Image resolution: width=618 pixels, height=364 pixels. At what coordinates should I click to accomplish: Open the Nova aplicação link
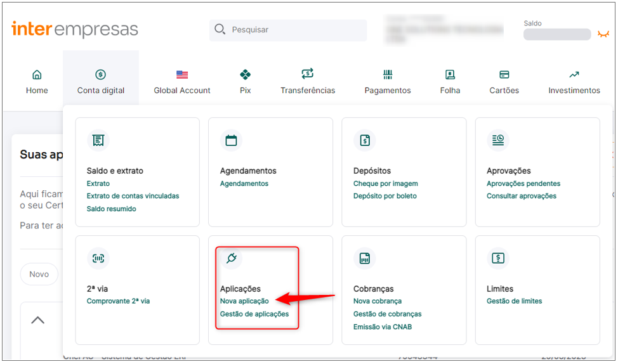244,301
